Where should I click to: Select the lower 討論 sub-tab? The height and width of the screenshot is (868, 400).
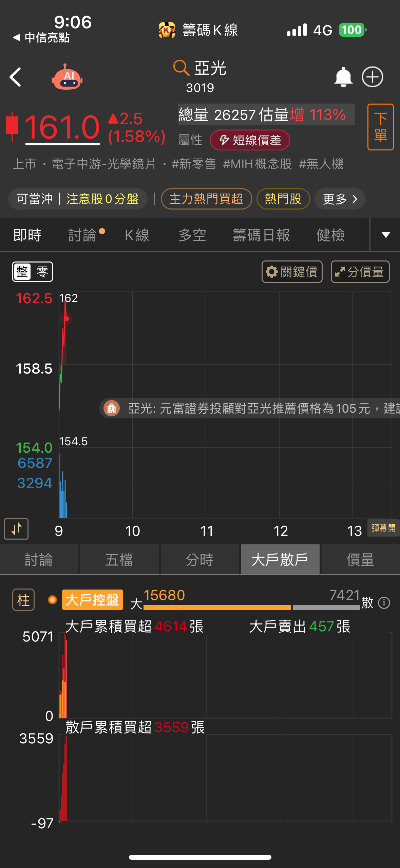[39, 560]
